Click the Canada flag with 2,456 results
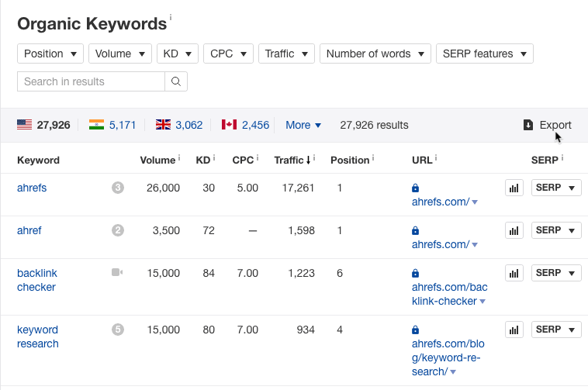The height and width of the screenshot is (390, 588). point(245,125)
